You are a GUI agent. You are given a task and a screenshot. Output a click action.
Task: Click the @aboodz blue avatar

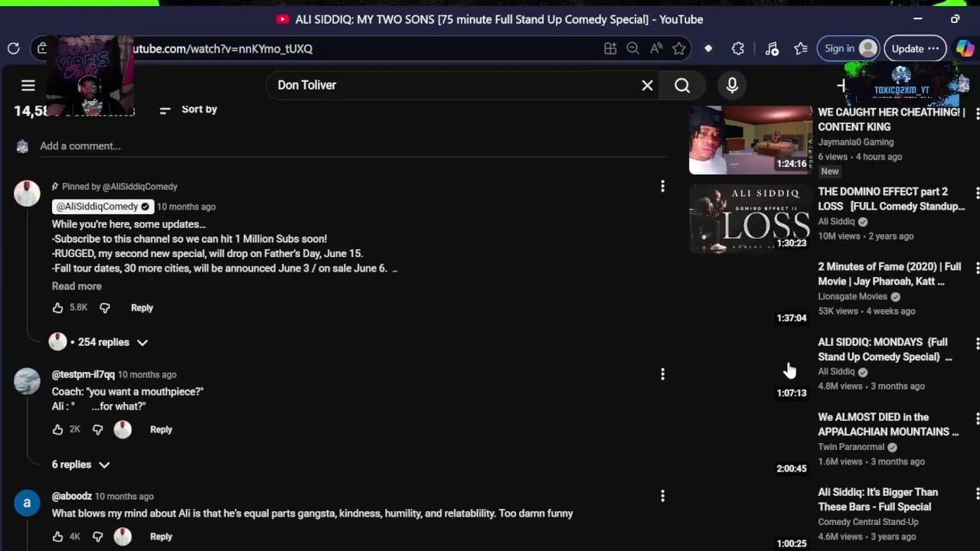[x=27, y=503]
